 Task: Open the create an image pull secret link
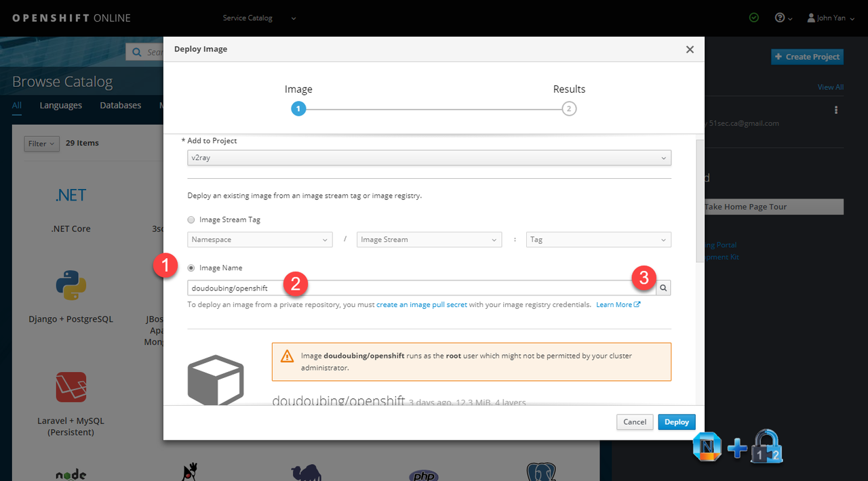(x=422, y=305)
